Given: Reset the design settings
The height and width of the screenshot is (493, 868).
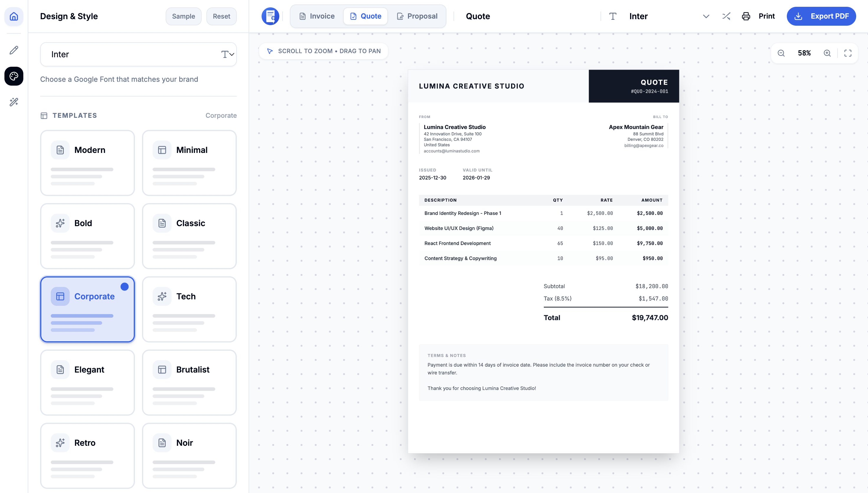Looking at the screenshot, I should (221, 16).
